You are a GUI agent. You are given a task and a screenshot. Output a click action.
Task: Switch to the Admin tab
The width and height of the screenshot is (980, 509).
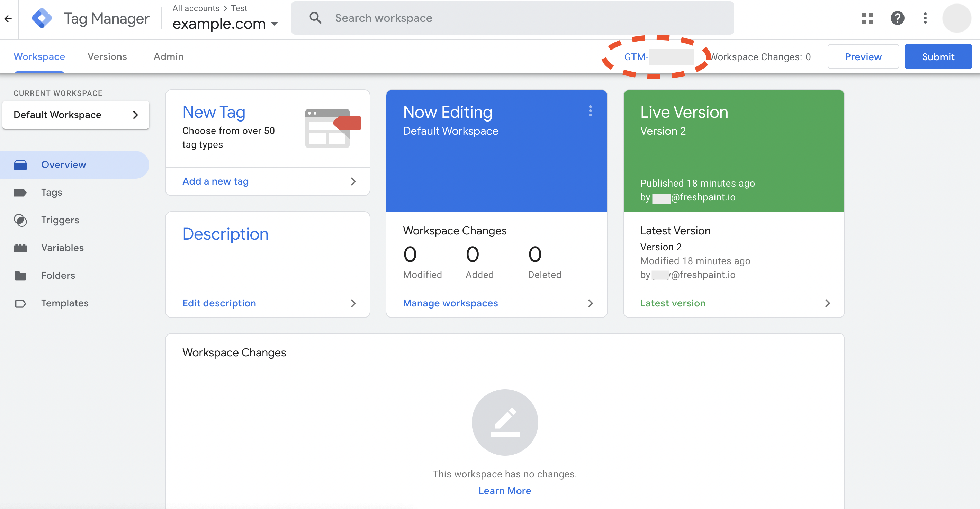point(168,57)
